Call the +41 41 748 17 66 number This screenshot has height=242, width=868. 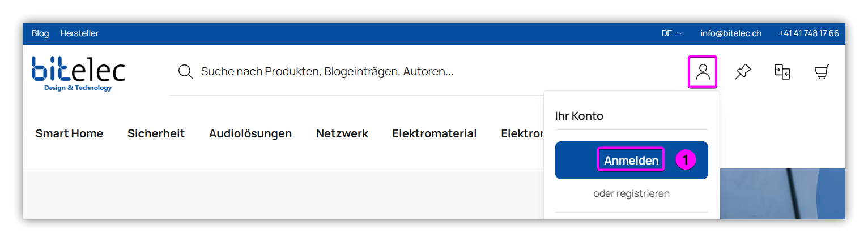[809, 33]
